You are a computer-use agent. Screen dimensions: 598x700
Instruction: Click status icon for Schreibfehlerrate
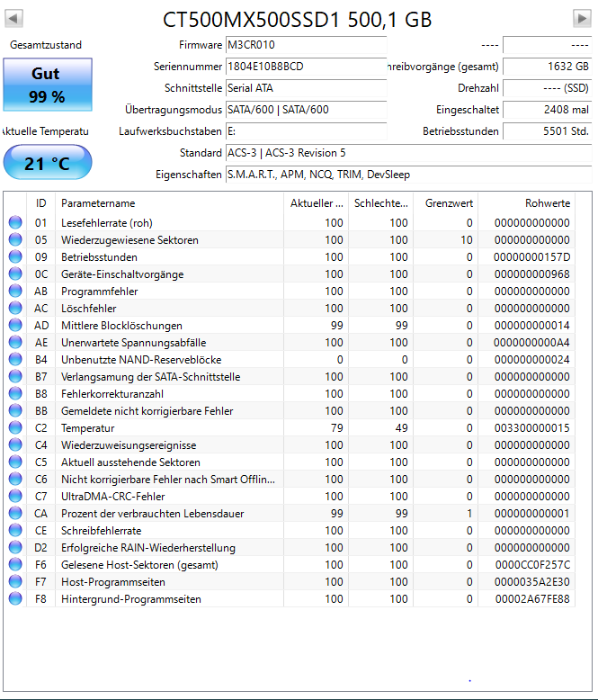(15, 530)
